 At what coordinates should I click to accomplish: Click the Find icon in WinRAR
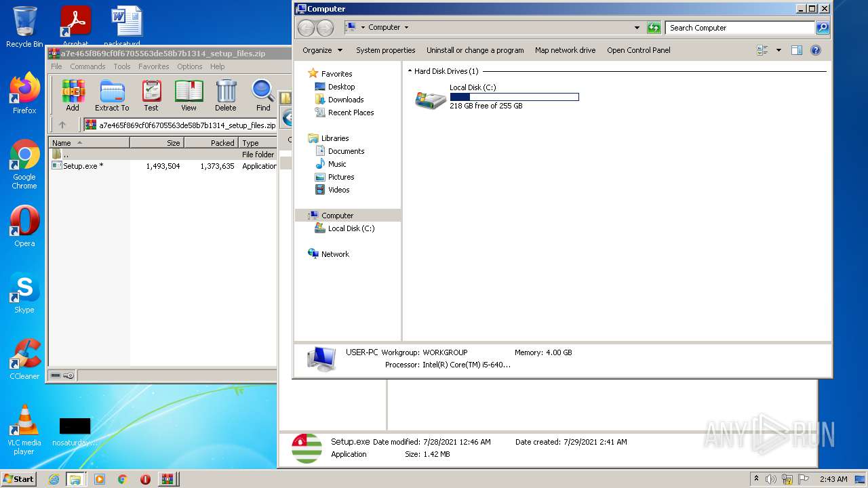263,96
